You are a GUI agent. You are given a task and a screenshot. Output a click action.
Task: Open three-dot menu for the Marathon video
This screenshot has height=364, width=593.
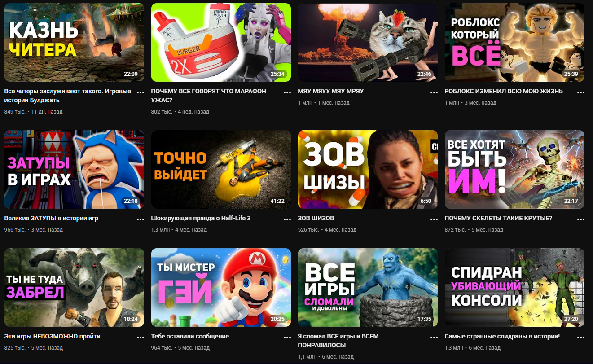[287, 92]
